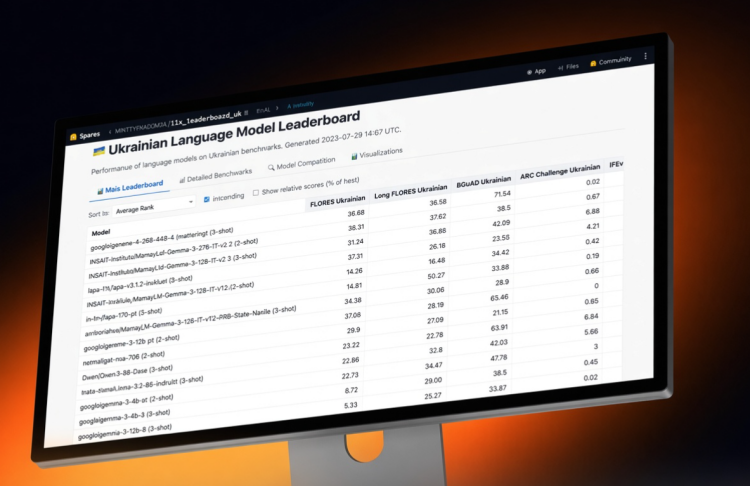This screenshot has width=750, height=486.
Task: Select the lapa-v3.1.2-inukluet (3-shot) row
Action: pyautogui.click(x=140, y=284)
